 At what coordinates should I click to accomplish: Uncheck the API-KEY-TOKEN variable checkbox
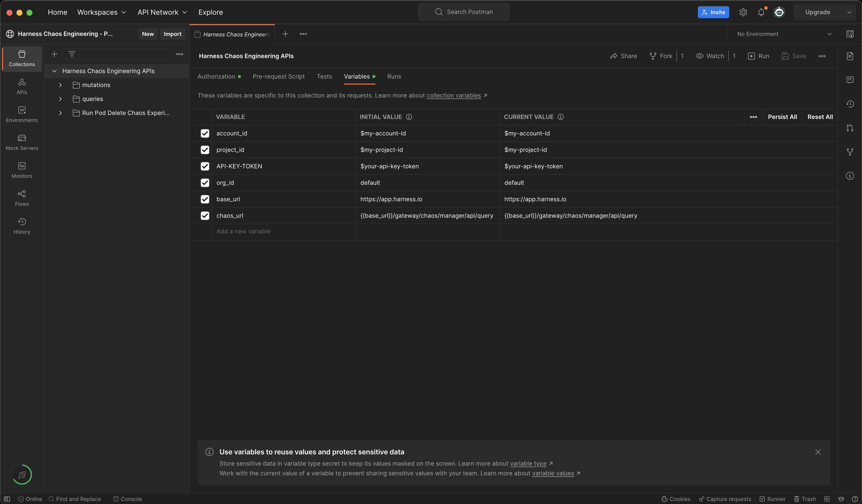[205, 166]
